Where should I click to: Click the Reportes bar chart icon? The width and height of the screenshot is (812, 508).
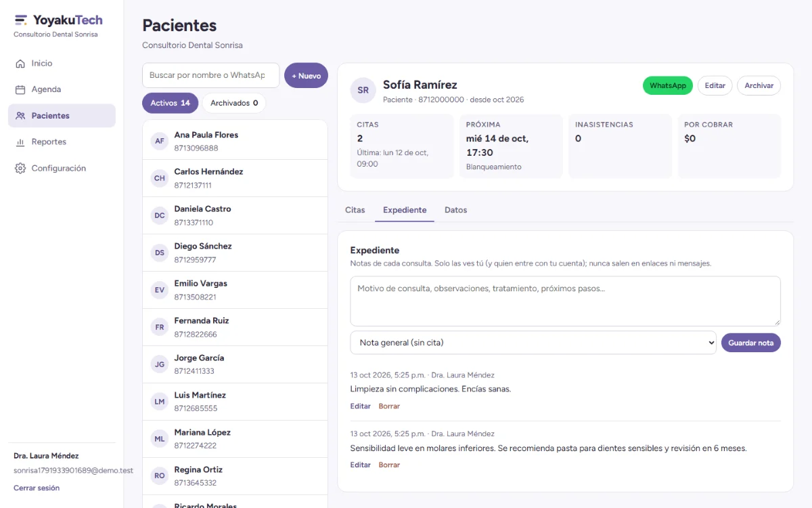click(x=20, y=142)
